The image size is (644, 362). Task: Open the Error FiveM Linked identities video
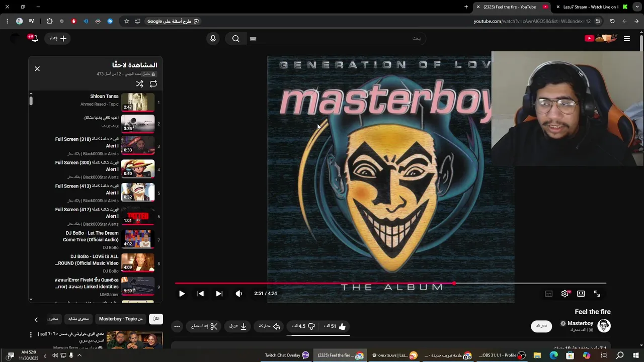click(96, 287)
